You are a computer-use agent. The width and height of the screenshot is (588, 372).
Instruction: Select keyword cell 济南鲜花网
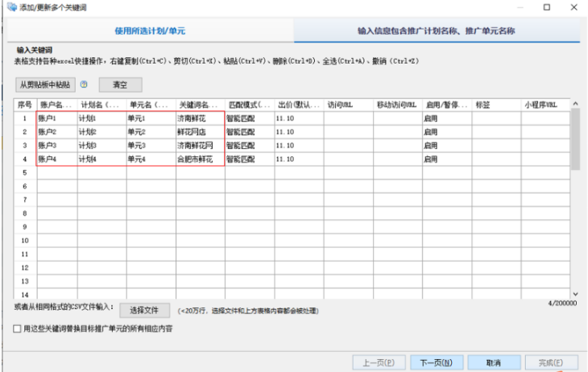(x=201, y=146)
